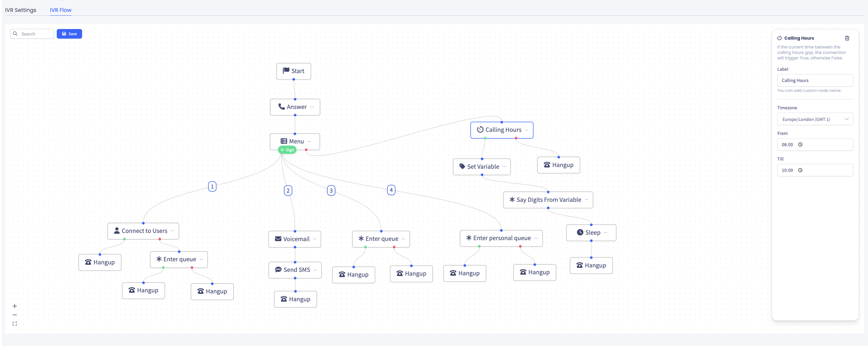Select Enter personal queue node
This screenshot has width=868, height=346.
[x=501, y=238]
